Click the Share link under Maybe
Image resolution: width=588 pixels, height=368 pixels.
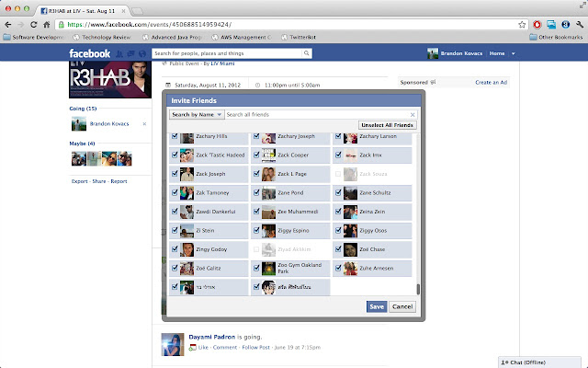[99, 181]
